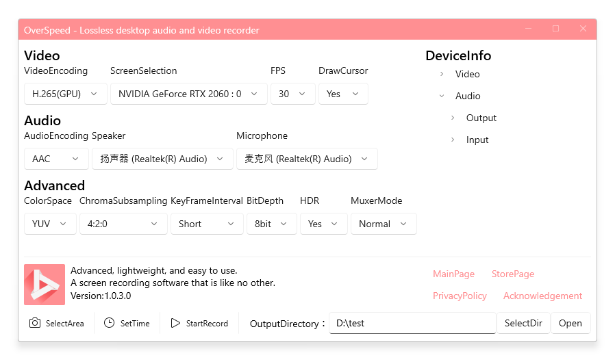This screenshot has height=364, width=615.
Task: Open the HDR Yes dropdown
Action: 323,224
